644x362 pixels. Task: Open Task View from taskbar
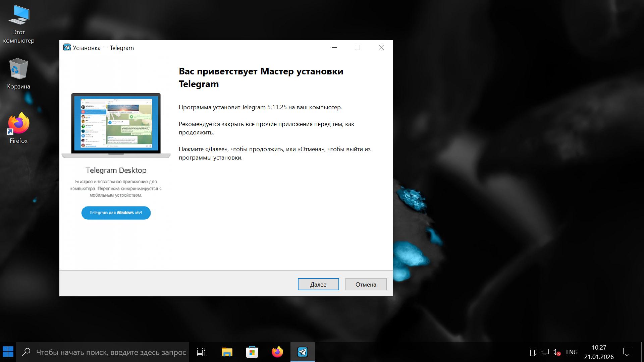[201, 352]
